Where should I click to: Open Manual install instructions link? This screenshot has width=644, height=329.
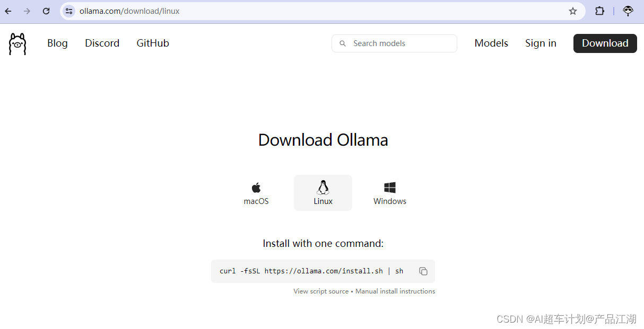(x=395, y=291)
